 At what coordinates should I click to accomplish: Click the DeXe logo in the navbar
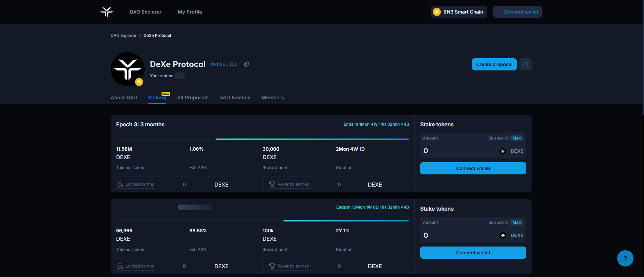point(107,12)
